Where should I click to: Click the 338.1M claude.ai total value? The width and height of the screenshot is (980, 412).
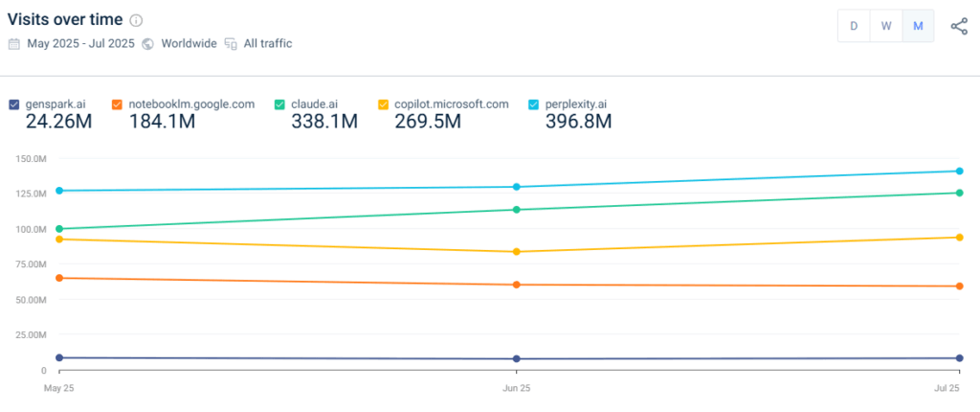pos(324,122)
